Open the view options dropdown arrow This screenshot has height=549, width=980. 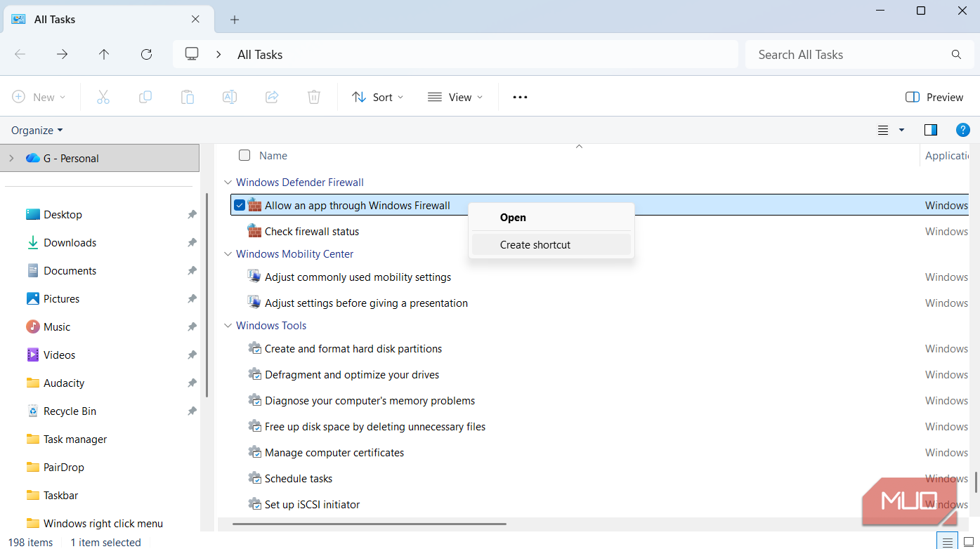click(x=901, y=130)
